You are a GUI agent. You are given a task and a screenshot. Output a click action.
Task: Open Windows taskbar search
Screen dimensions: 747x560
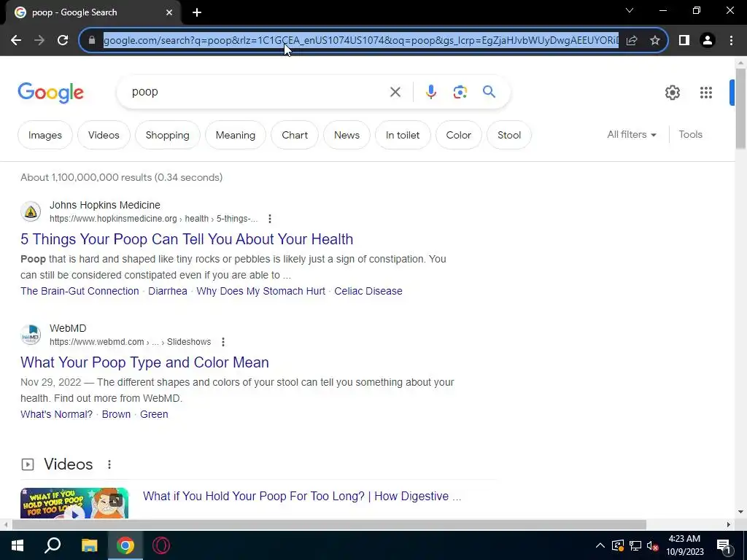tap(53, 545)
